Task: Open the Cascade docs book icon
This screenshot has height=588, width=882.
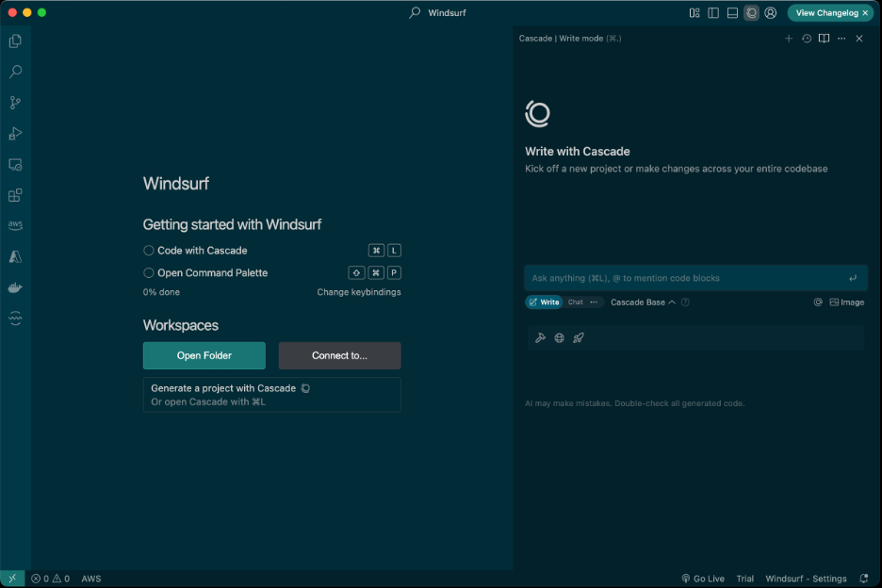Action: point(825,39)
